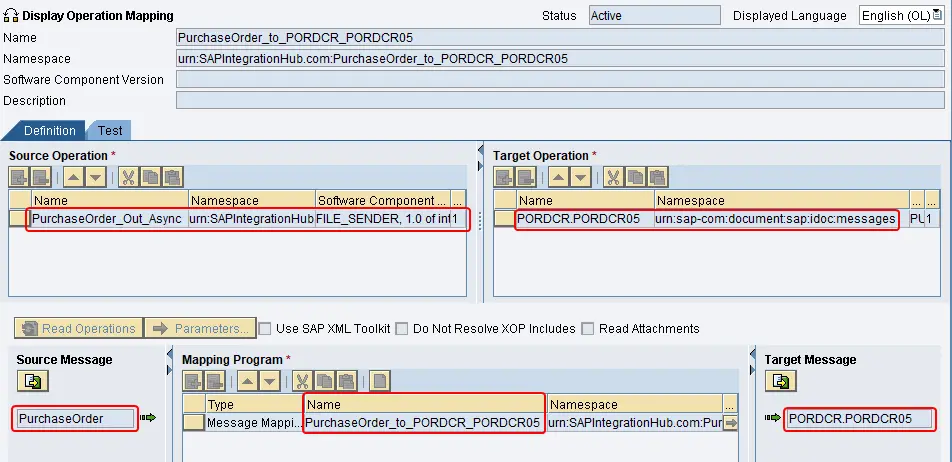This screenshot has width=952, height=462.
Task: Select the Target Operation row selector cell
Action: (505, 219)
